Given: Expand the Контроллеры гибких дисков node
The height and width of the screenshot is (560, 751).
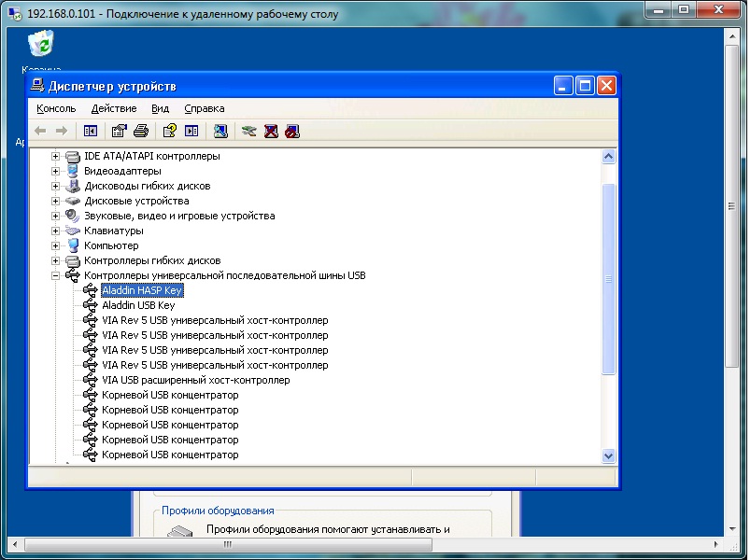Looking at the screenshot, I should (55, 260).
